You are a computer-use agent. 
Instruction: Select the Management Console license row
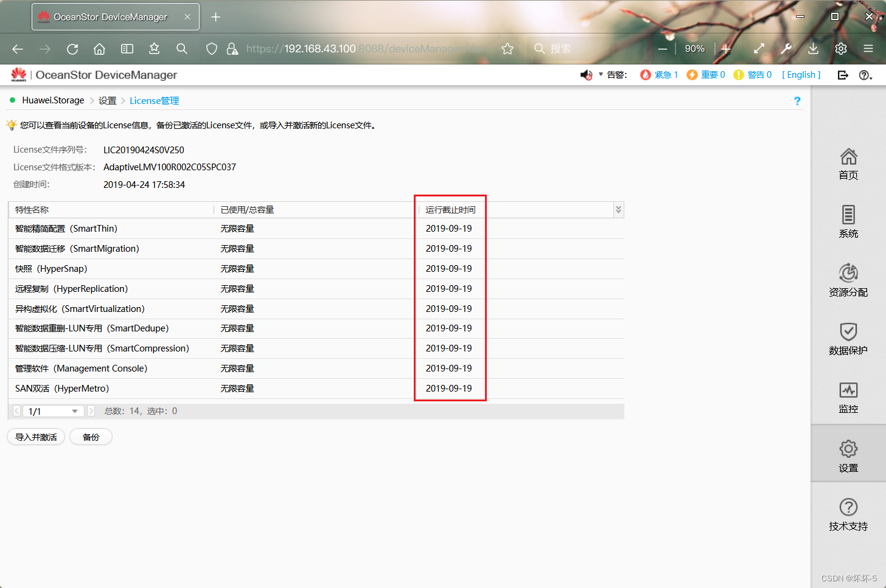316,368
